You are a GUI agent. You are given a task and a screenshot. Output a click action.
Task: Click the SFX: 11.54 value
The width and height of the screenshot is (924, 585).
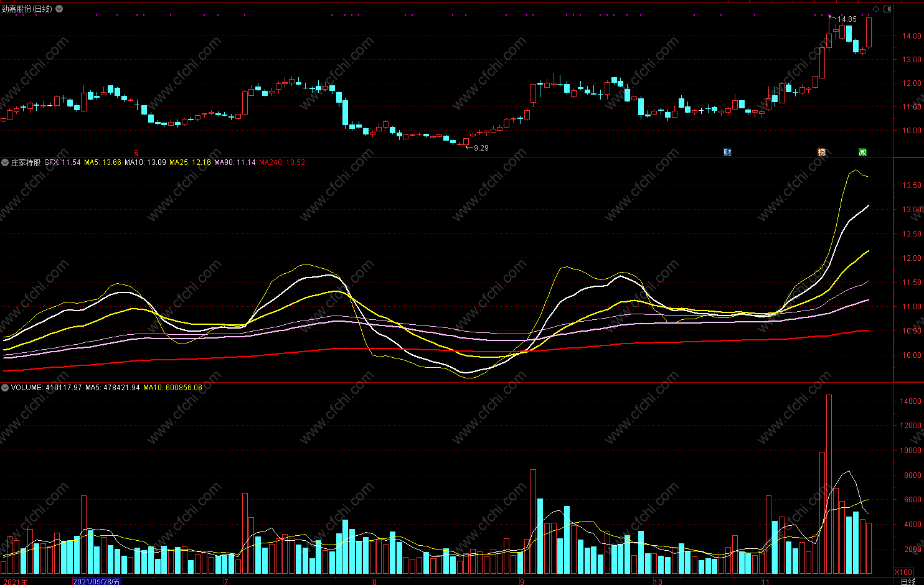coord(62,162)
